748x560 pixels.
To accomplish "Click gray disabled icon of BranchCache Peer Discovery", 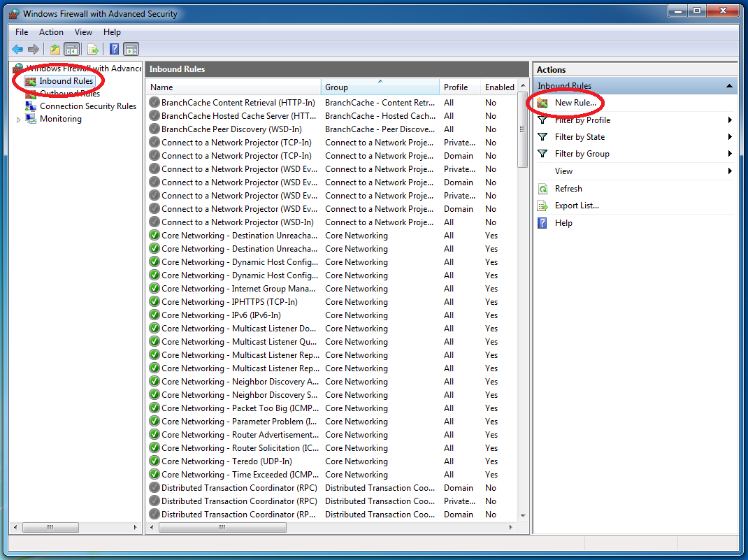I will [154, 129].
